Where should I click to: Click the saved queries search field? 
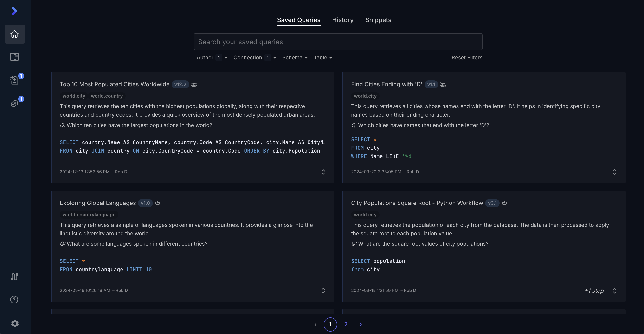coord(338,42)
